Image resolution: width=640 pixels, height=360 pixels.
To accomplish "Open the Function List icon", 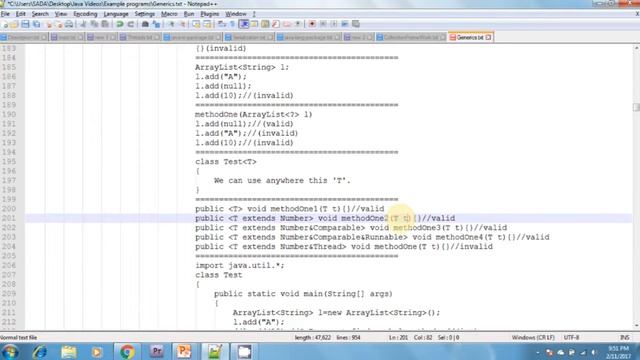I will (x=276, y=24).
